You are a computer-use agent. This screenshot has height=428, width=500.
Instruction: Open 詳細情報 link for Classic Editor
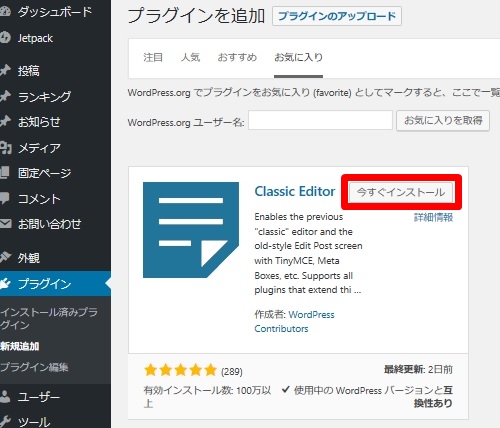433,218
